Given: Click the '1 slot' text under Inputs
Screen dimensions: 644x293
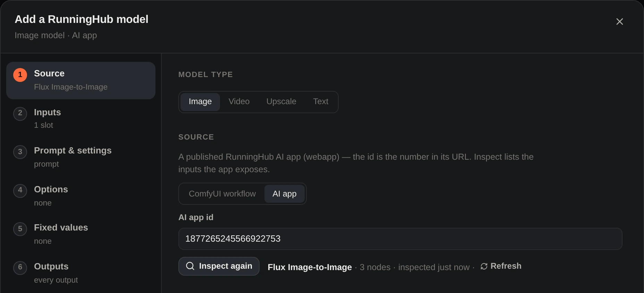Looking at the screenshot, I should click(x=43, y=125).
